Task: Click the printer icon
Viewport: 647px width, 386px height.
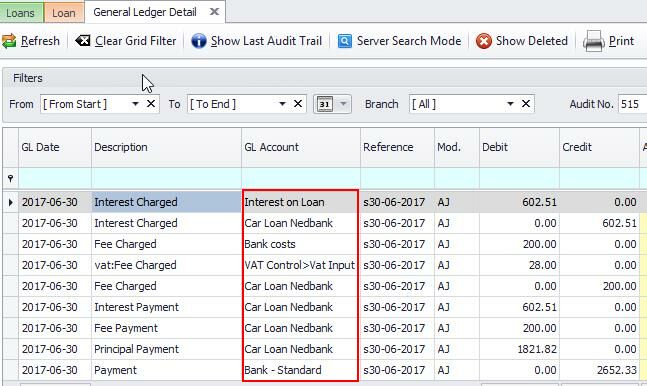Action: click(x=593, y=41)
